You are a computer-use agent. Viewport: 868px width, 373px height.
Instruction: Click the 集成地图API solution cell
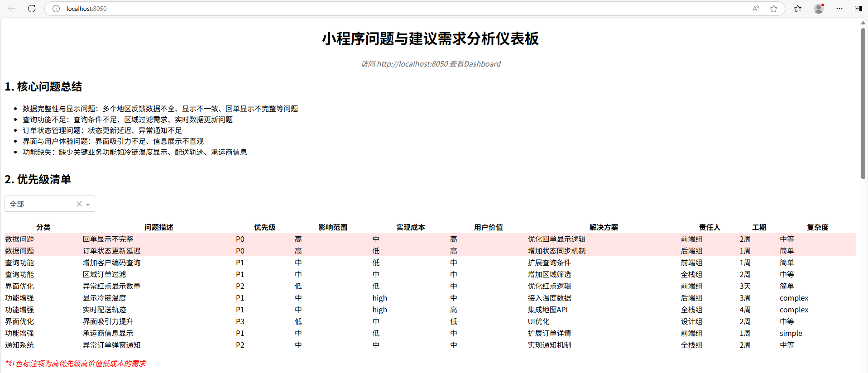(604, 310)
